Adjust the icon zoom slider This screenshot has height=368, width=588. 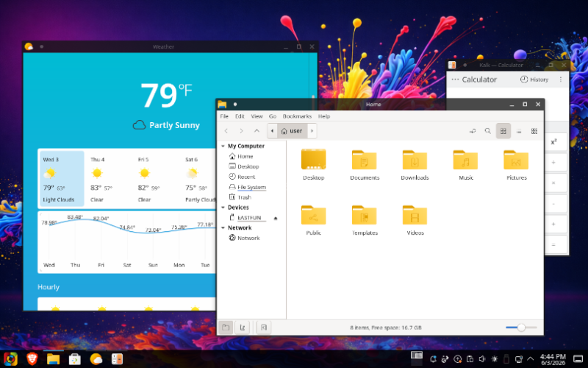point(521,328)
